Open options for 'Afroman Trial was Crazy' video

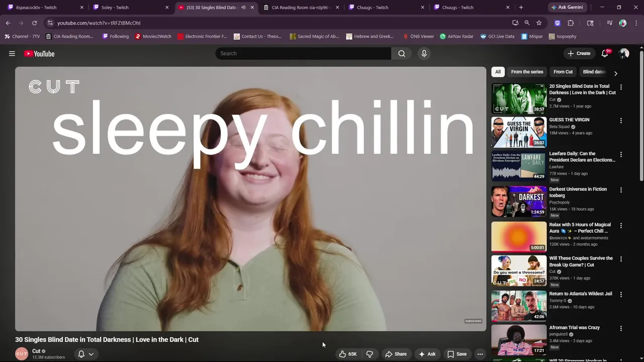[x=621, y=328]
